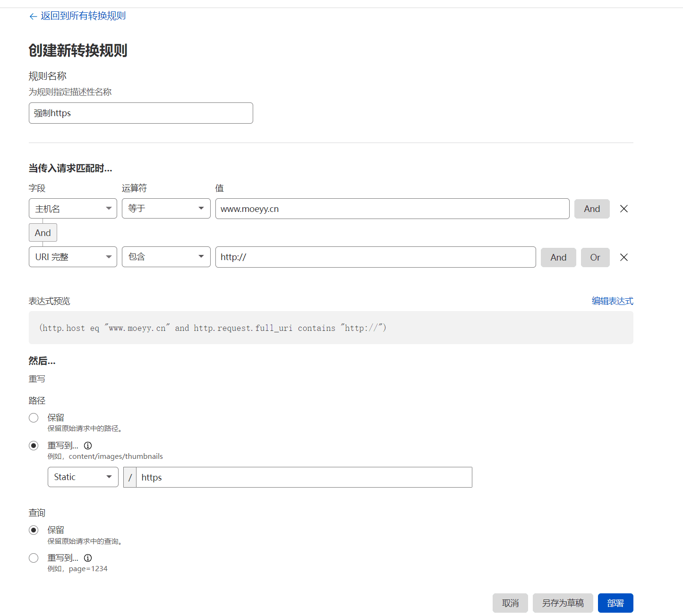Screen dimensions: 683x616
Task: Open the 包含 operator dropdown
Action: pos(166,257)
